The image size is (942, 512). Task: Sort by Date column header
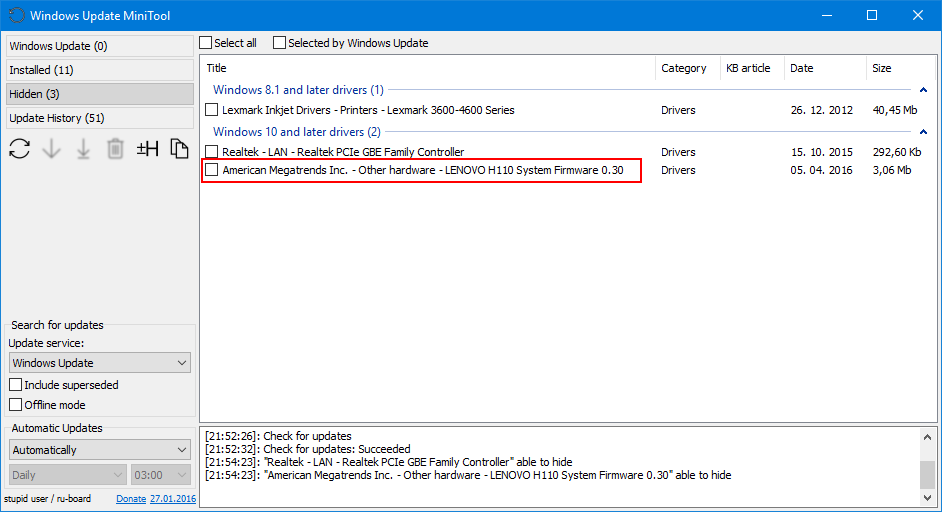[x=825, y=68]
